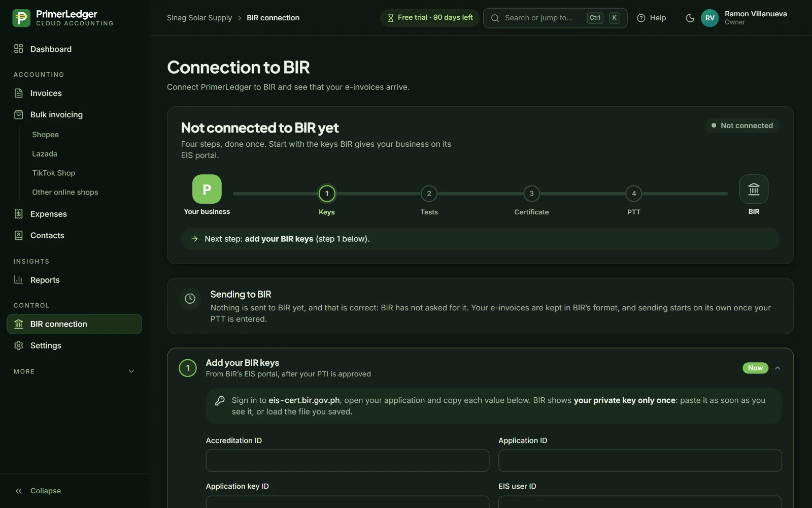
Task: Focus the Accreditation ID field
Action: pos(348,461)
